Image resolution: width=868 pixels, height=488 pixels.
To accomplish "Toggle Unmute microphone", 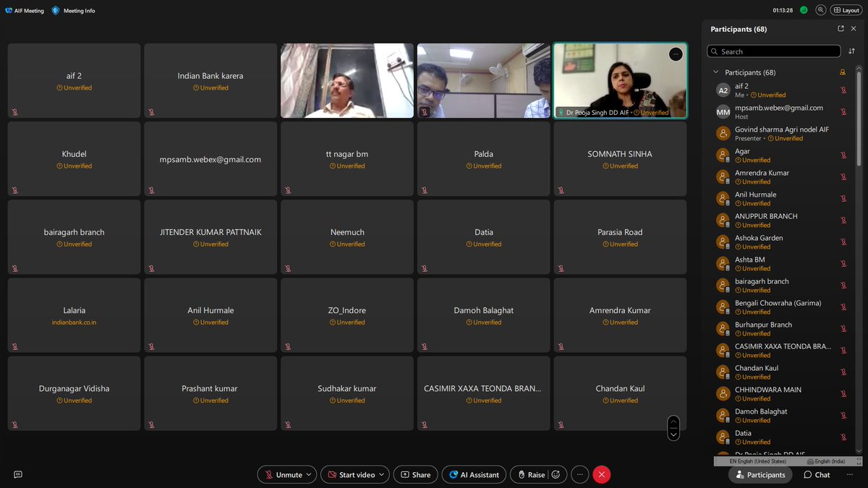I will 283,474.
